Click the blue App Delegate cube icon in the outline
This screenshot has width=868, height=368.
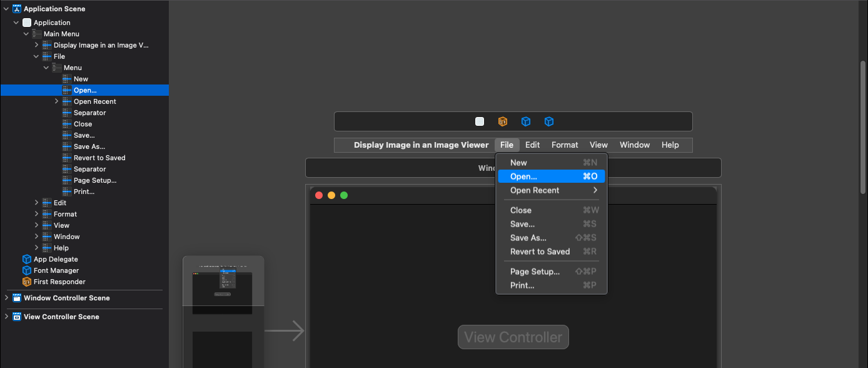click(x=27, y=259)
